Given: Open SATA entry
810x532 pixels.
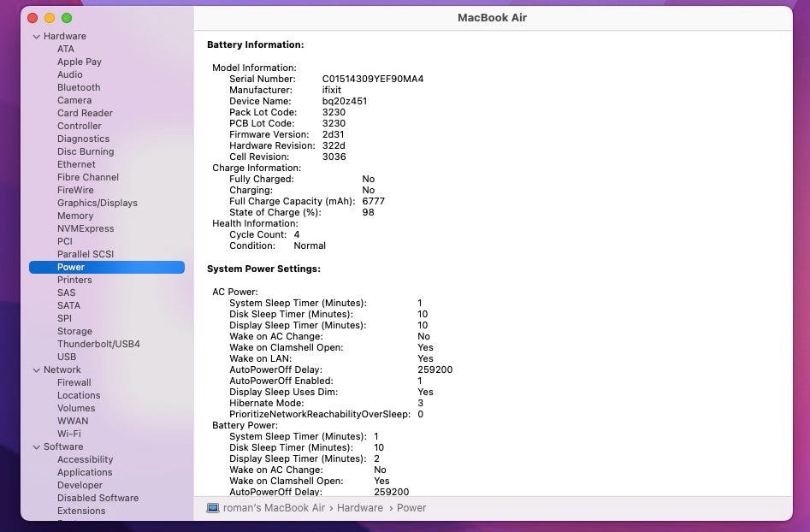Looking at the screenshot, I should click(68, 305).
